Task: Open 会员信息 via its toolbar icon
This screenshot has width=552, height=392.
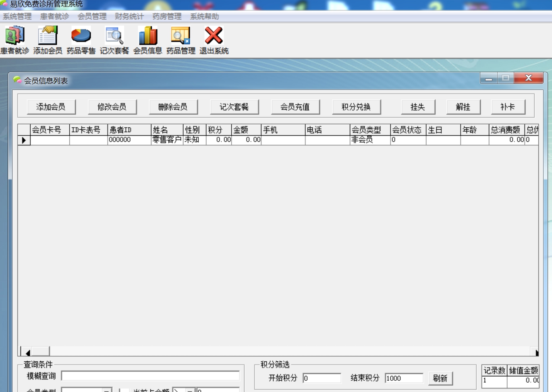Action: (x=147, y=35)
